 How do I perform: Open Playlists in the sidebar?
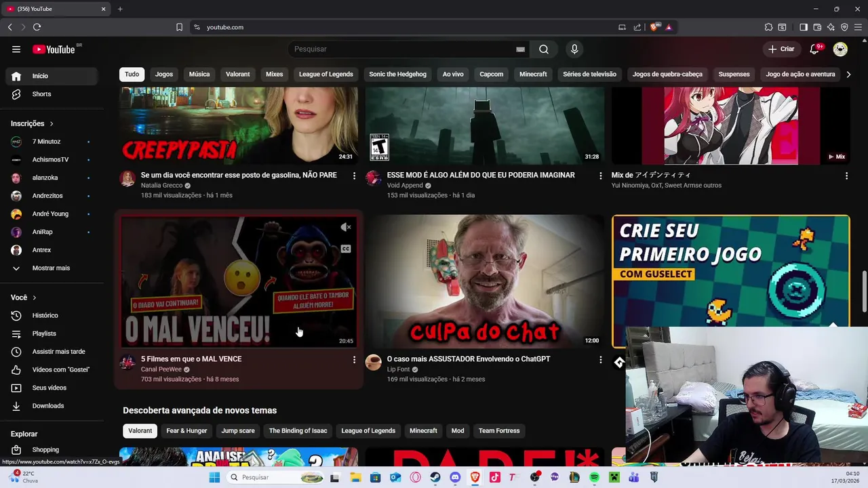[x=52, y=333]
